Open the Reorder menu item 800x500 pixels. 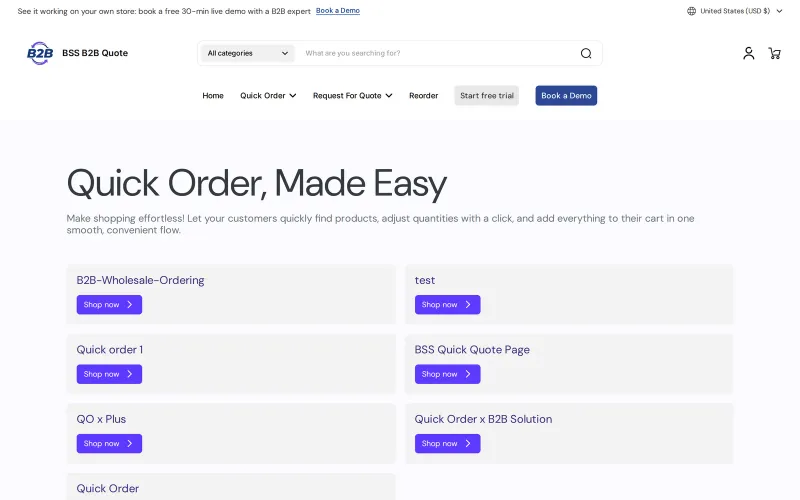click(x=423, y=95)
